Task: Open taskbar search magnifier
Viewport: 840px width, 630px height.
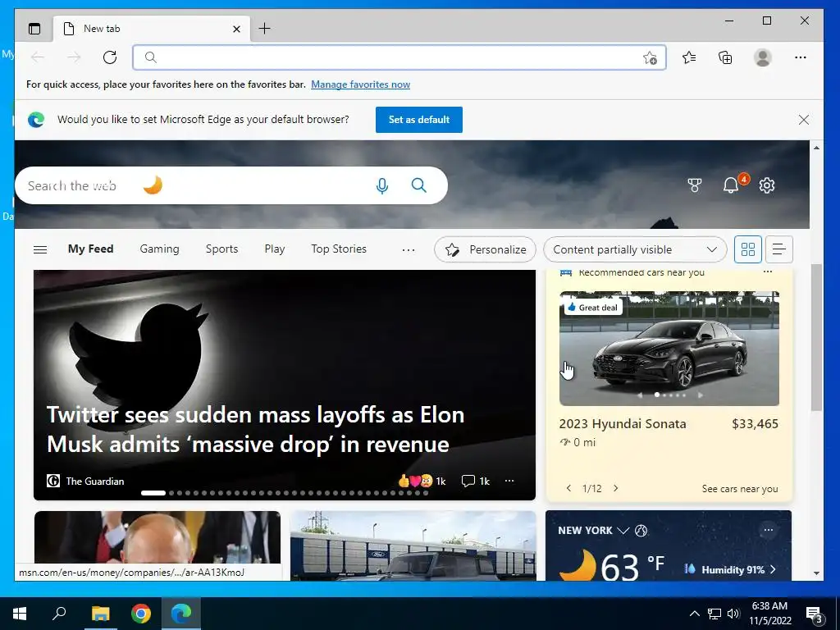Action: click(59, 614)
